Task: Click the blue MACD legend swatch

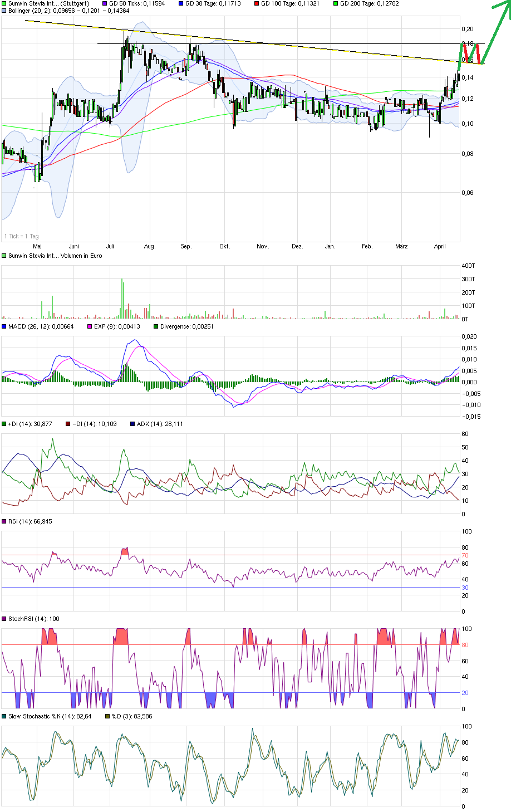Action: coord(4,326)
